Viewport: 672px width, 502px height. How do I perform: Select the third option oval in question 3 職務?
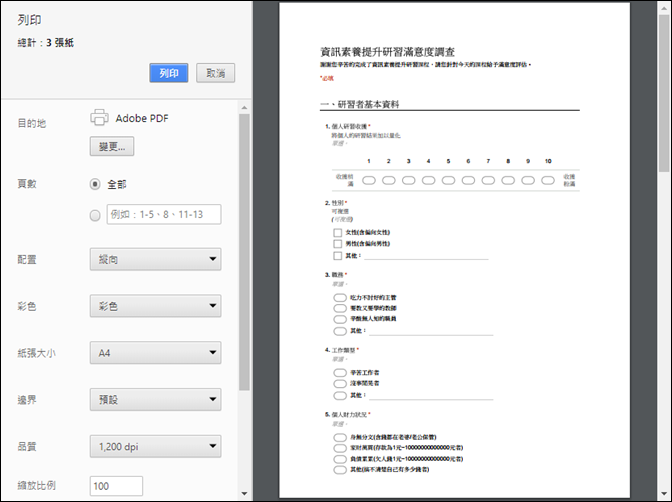point(340,319)
